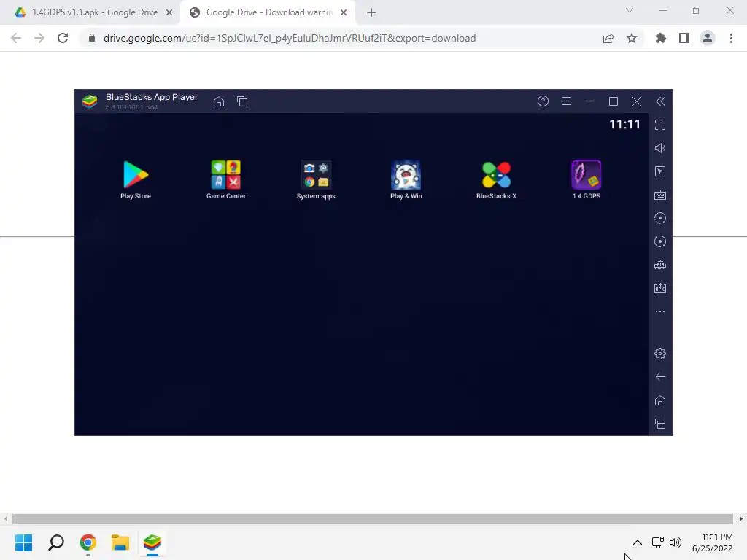Open Windows taskbar search
This screenshot has width=747, height=560.
pyautogui.click(x=56, y=542)
